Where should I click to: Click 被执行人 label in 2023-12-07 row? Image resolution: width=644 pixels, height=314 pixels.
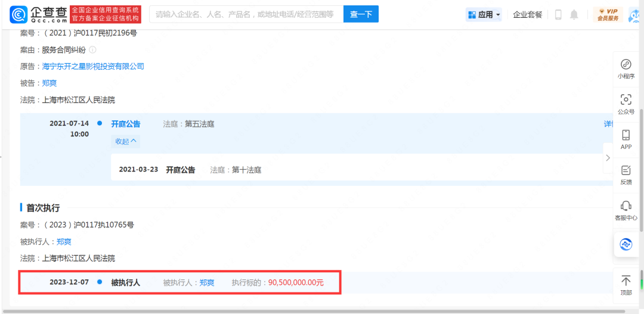coord(126,282)
